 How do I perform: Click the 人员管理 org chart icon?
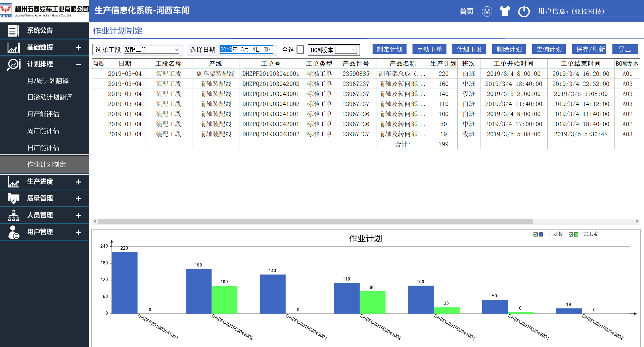[13, 215]
